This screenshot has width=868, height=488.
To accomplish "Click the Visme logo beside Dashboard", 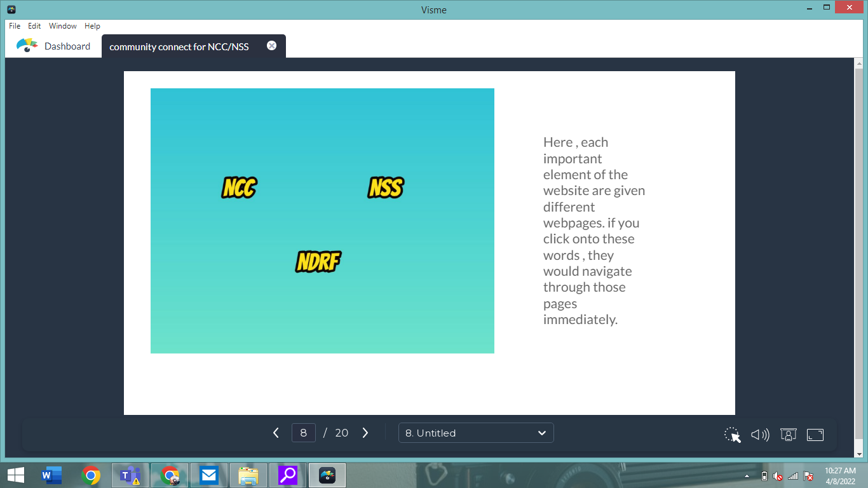I will point(27,46).
